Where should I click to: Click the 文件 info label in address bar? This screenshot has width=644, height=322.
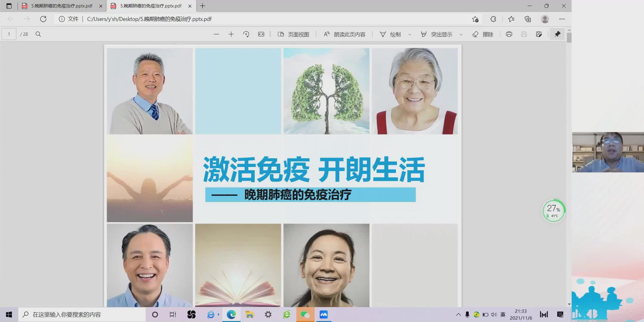pos(73,19)
